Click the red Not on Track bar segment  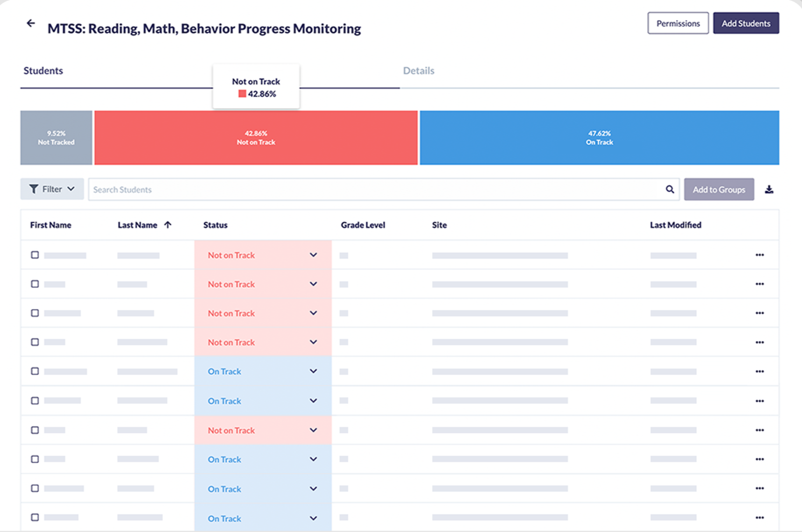(x=256, y=138)
